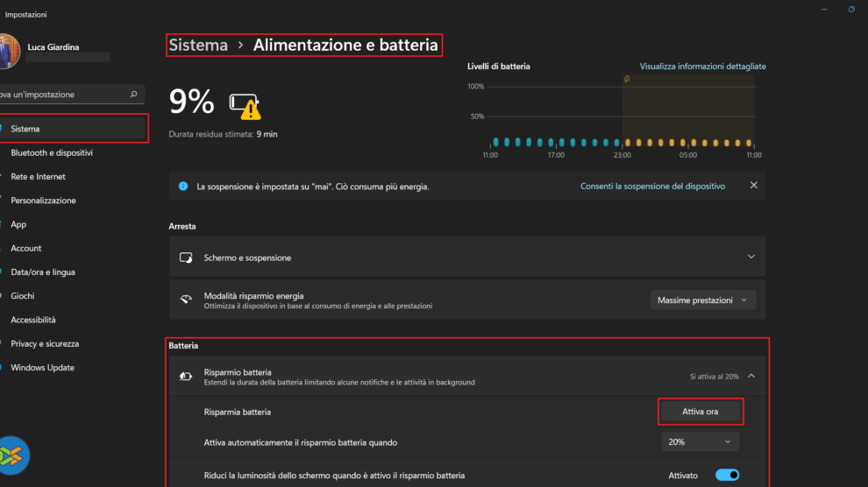Click the Schermo e sospensione screen icon

click(186, 258)
